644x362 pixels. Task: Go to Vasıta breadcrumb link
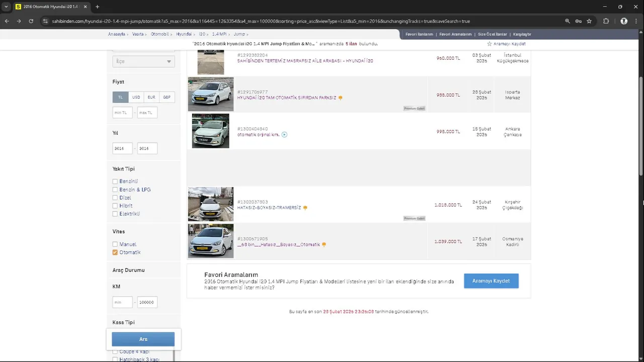[138, 34]
